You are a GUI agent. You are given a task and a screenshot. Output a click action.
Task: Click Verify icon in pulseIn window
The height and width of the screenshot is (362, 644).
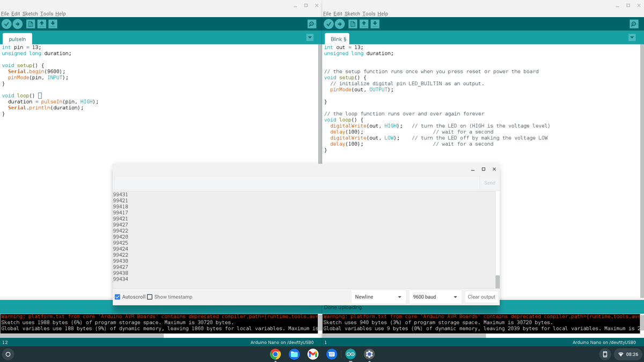point(6,24)
